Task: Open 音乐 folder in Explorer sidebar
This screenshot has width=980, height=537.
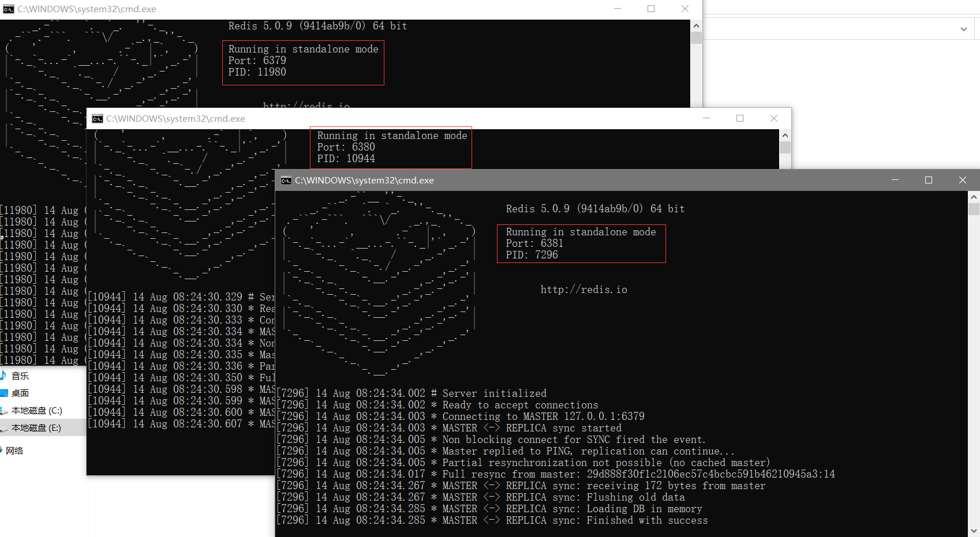Action: pos(20,376)
